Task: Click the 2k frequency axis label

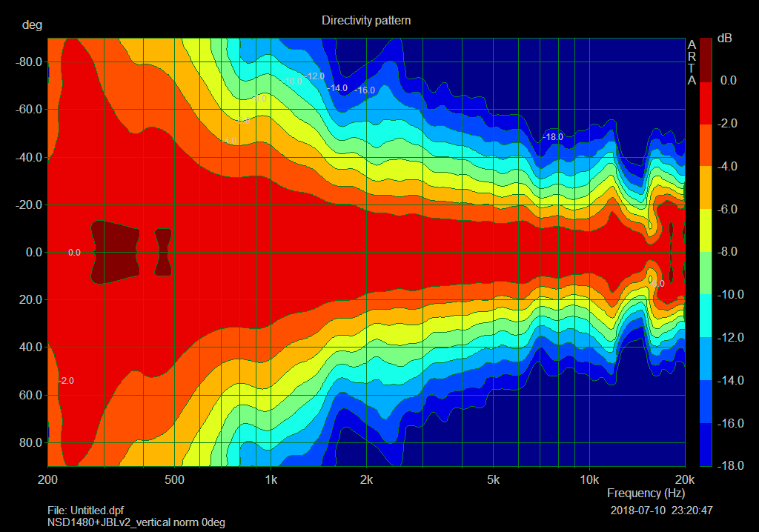Action: (366, 479)
